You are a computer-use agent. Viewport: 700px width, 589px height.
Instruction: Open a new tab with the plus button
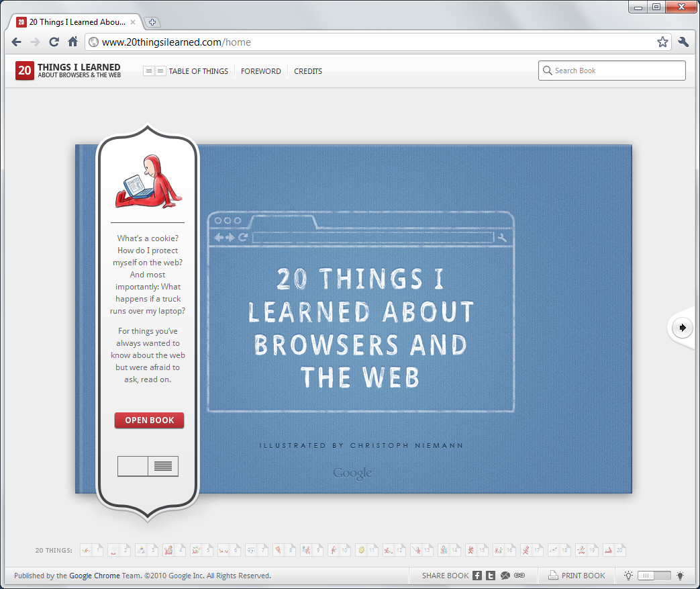pos(152,22)
